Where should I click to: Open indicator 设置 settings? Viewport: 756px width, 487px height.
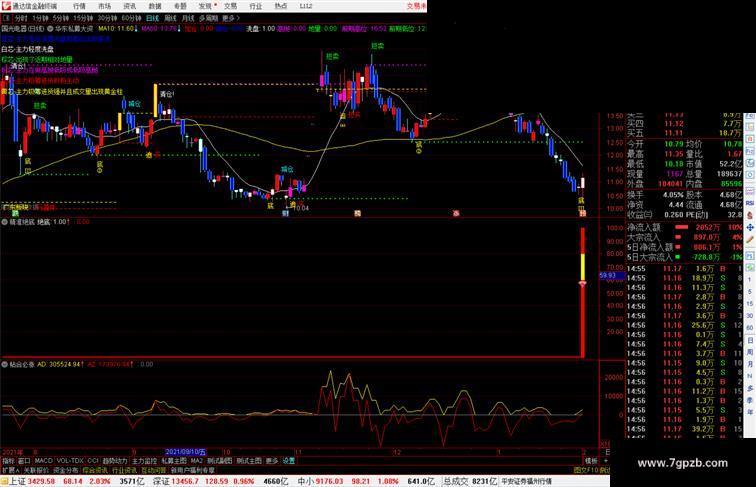pos(288,461)
